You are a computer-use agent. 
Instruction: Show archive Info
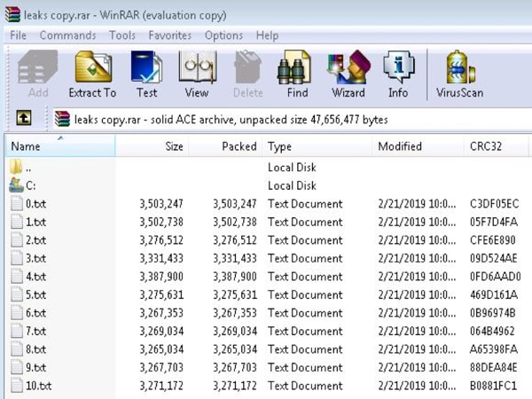(399, 66)
